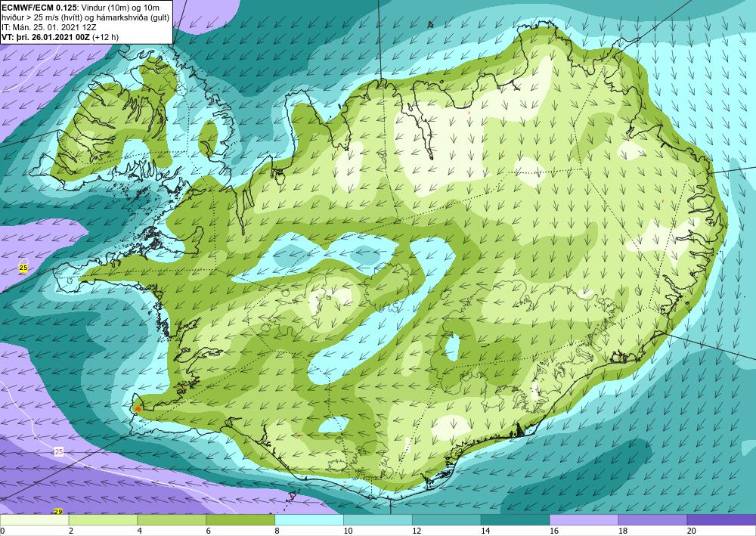The height and width of the screenshot is (536, 756).
Task: Select the 4–6 m/s green legend swatch
Action: click(x=172, y=520)
